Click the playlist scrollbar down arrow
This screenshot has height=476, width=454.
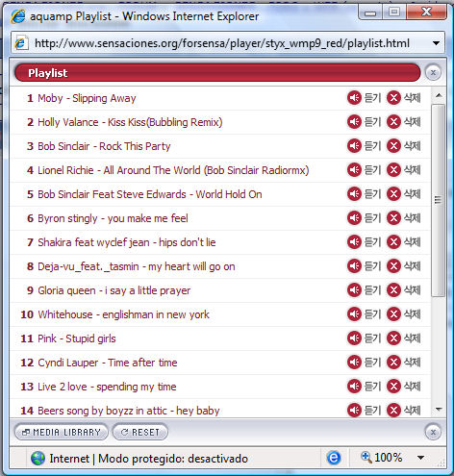pyautogui.click(x=439, y=410)
